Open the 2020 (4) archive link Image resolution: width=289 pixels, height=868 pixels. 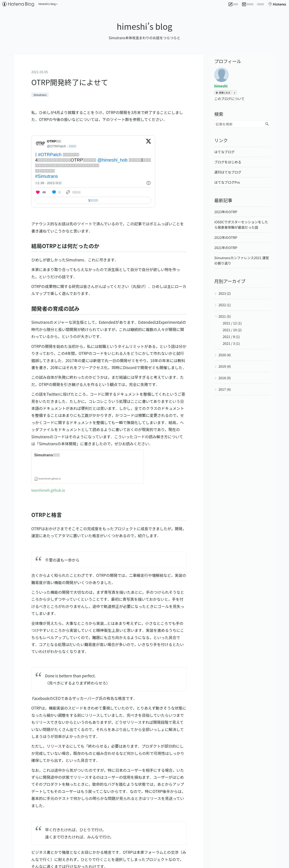pyautogui.click(x=224, y=355)
